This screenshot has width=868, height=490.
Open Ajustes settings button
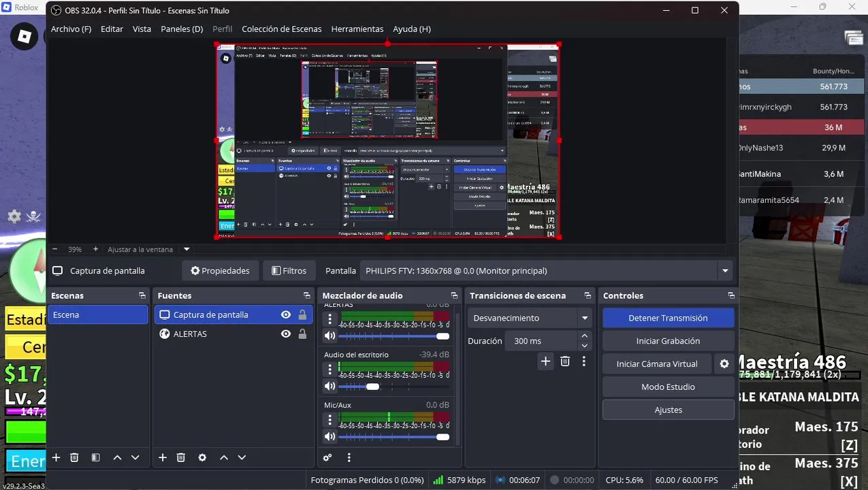(668, 410)
